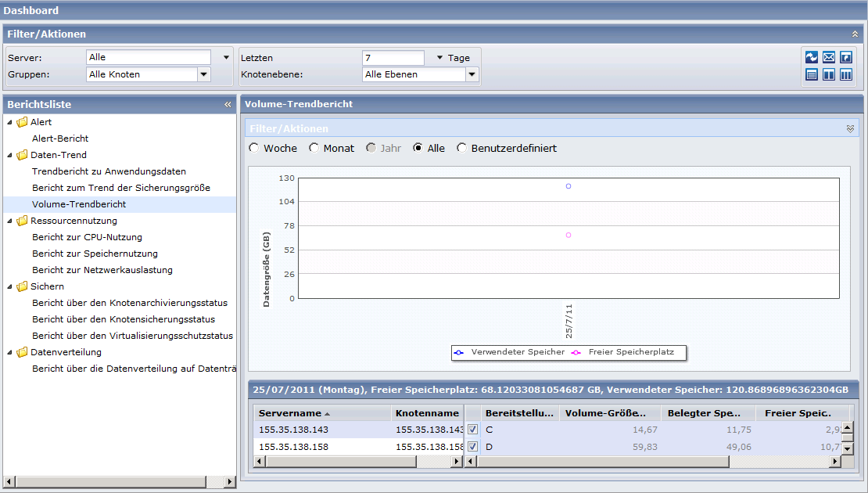The image size is (868, 493).
Task: Switch to three-column layout icon
Action: point(846,75)
